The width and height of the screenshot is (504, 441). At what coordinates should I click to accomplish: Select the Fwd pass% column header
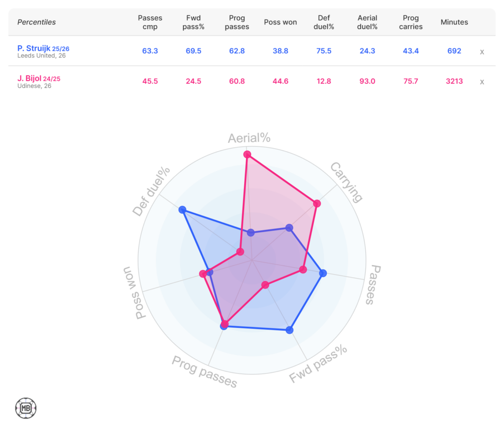point(193,22)
